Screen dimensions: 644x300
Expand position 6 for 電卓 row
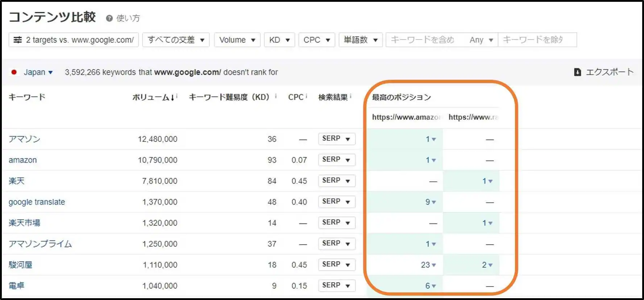click(431, 286)
